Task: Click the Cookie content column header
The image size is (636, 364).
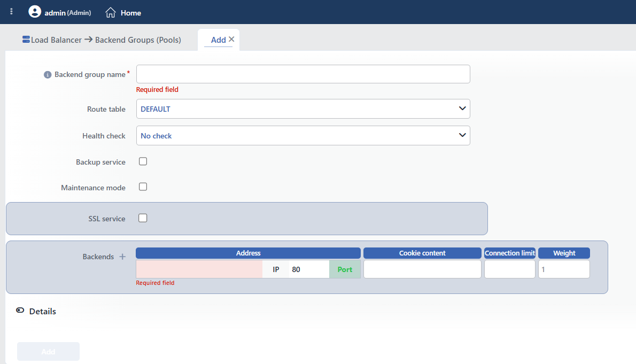Action: (422, 253)
